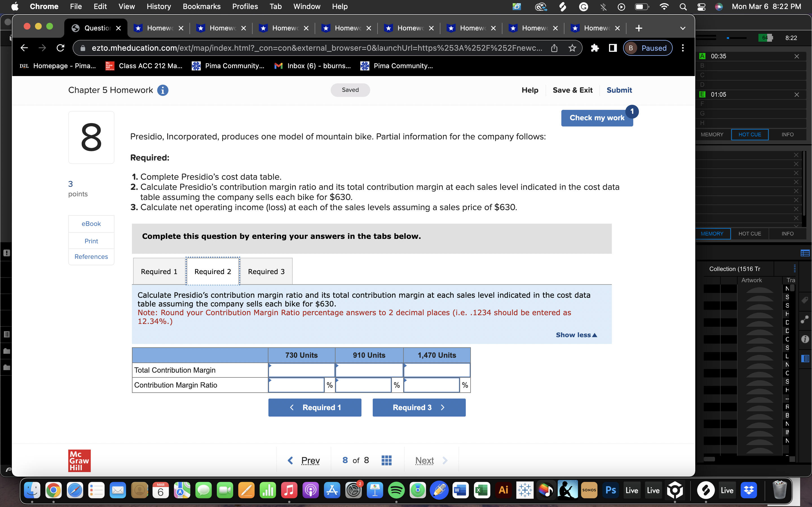
Task: Click Microsoft Excel in the Dock
Action: pyautogui.click(x=481, y=490)
